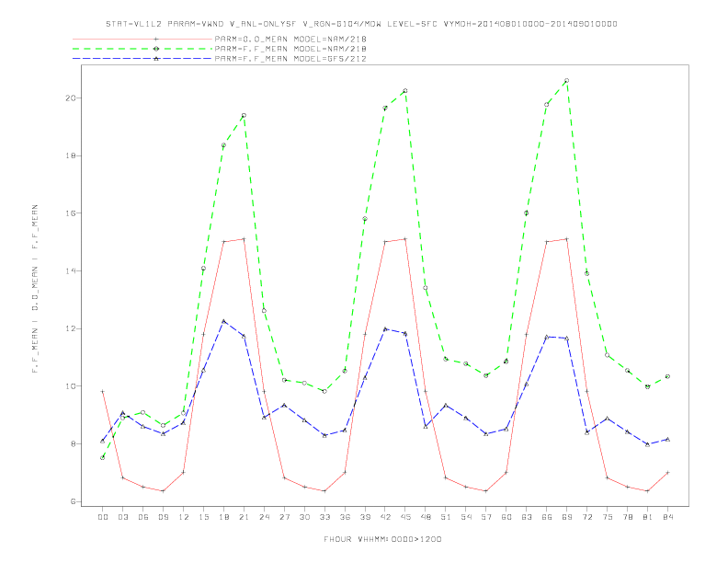Image resolution: width=728 pixels, height=563 pixels.
Task: Click x-axis tick label 03
Action: pyautogui.click(x=123, y=517)
